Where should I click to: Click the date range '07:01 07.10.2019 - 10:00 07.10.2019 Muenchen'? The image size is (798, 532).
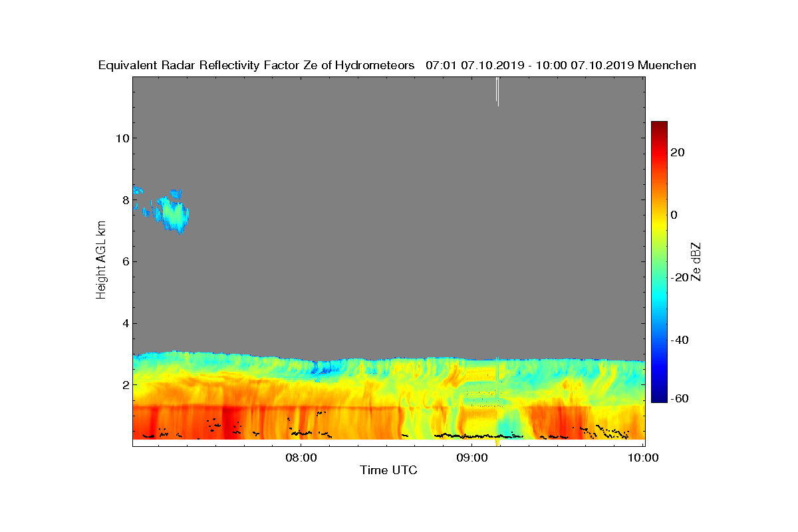point(561,65)
